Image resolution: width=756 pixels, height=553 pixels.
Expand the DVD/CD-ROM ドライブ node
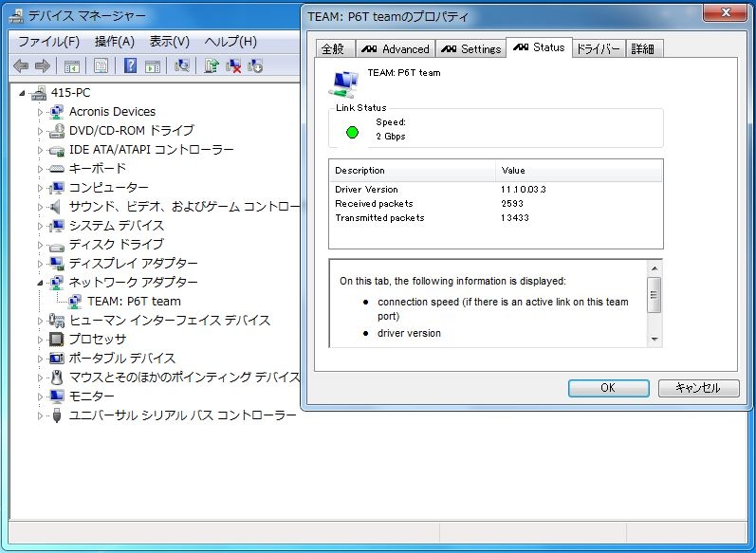click(41, 131)
